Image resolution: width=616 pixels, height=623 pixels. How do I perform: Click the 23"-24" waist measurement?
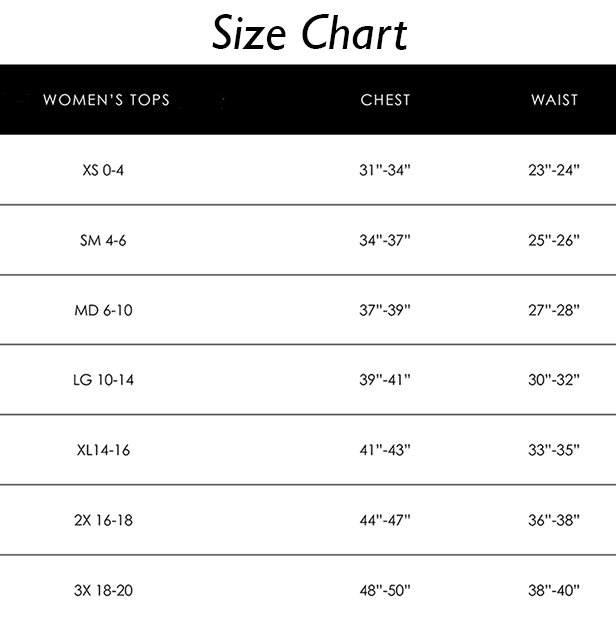coord(554,170)
